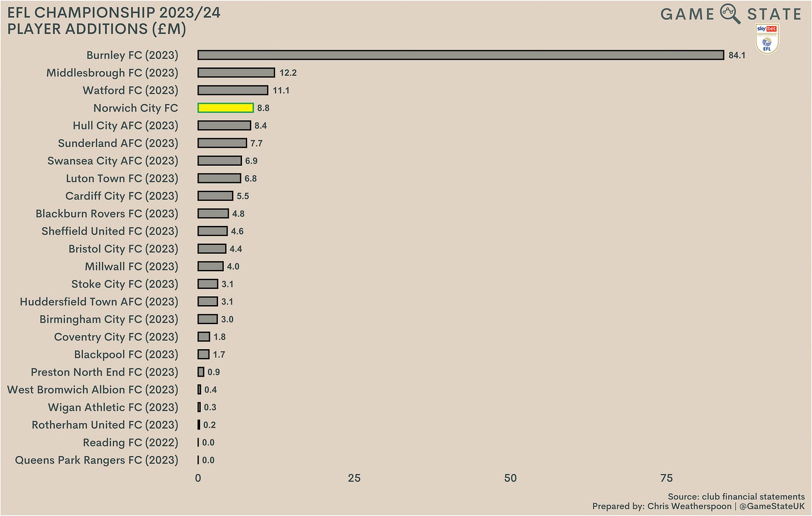The height and width of the screenshot is (516, 812).
Task: Click the Middlesbrough FC grey bar
Action: [236, 73]
